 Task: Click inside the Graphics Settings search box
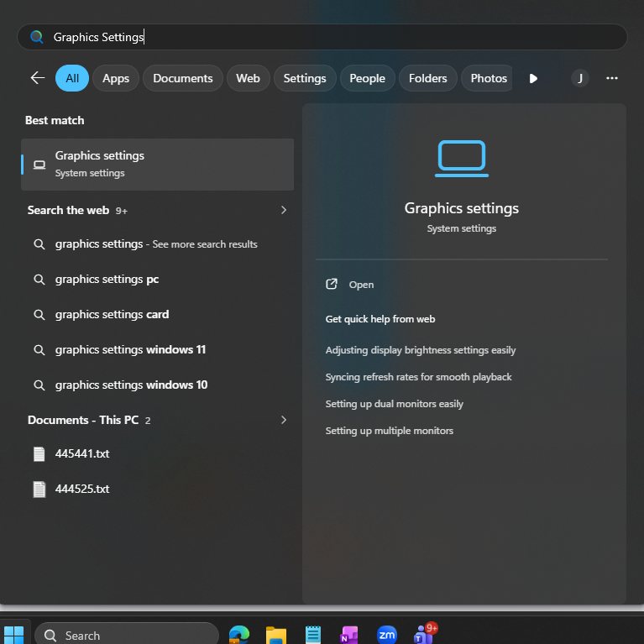point(322,37)
